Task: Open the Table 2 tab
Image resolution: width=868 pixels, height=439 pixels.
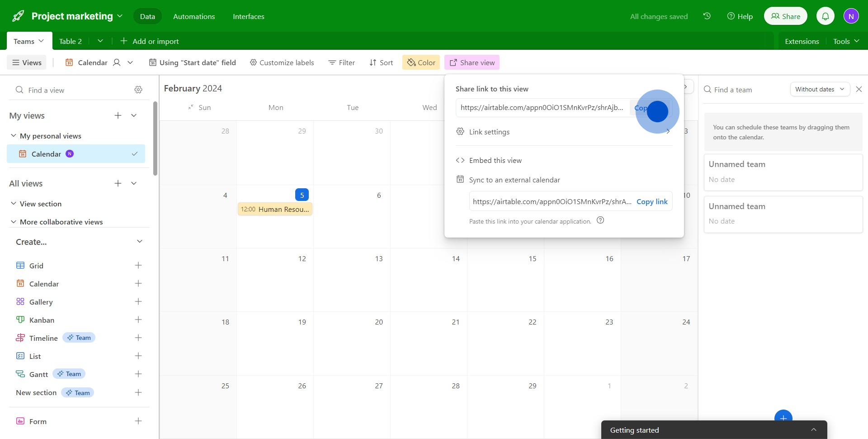Action: (x=71, y=41)
